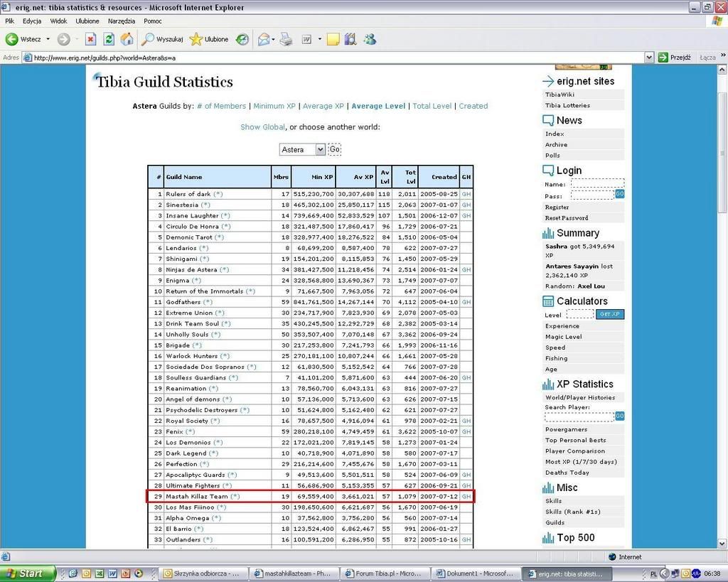Sort guilds by # of Members link

[222, 106]
